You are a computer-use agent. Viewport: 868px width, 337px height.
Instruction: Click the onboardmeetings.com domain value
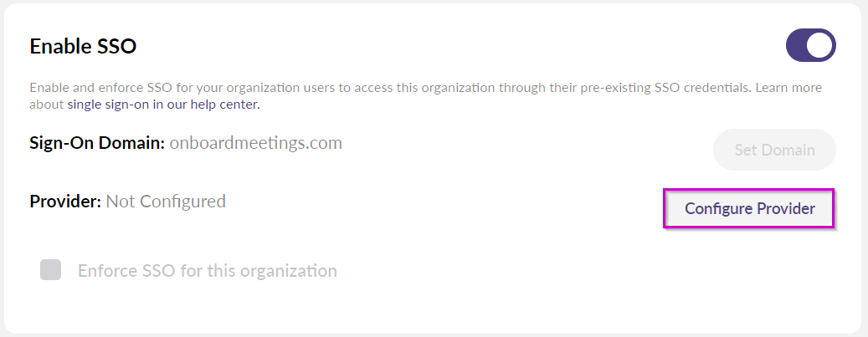[x=256, y=143]
